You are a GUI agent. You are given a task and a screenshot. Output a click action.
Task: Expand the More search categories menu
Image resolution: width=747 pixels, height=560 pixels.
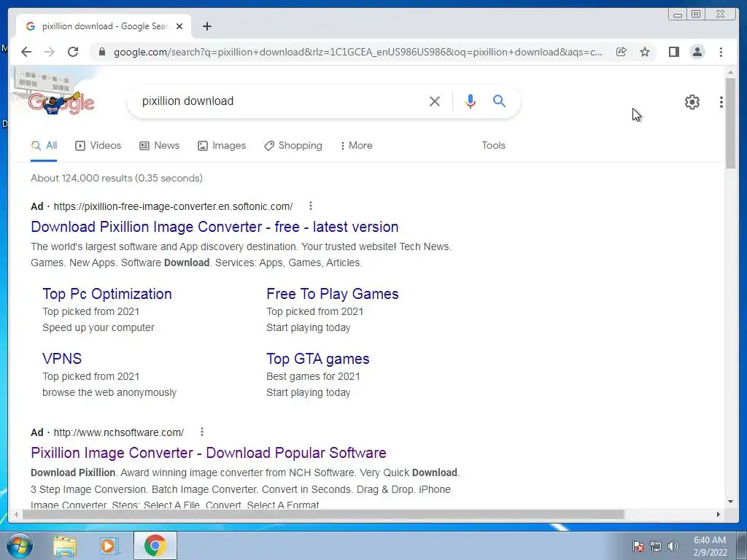[356, 146]
